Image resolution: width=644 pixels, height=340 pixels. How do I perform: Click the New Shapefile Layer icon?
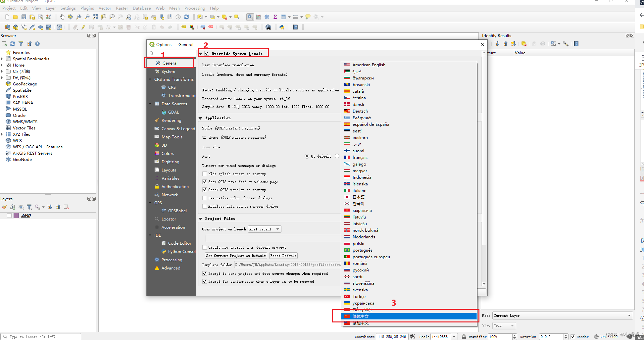pos(24,27)
